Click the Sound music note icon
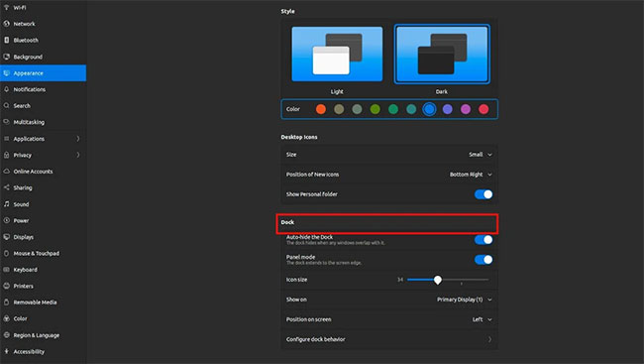 7,204
